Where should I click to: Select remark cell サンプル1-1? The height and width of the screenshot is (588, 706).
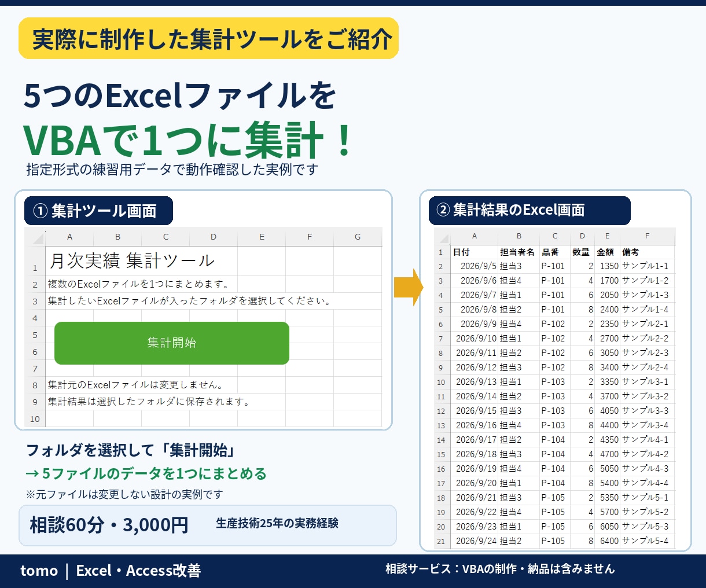(647, 266)
